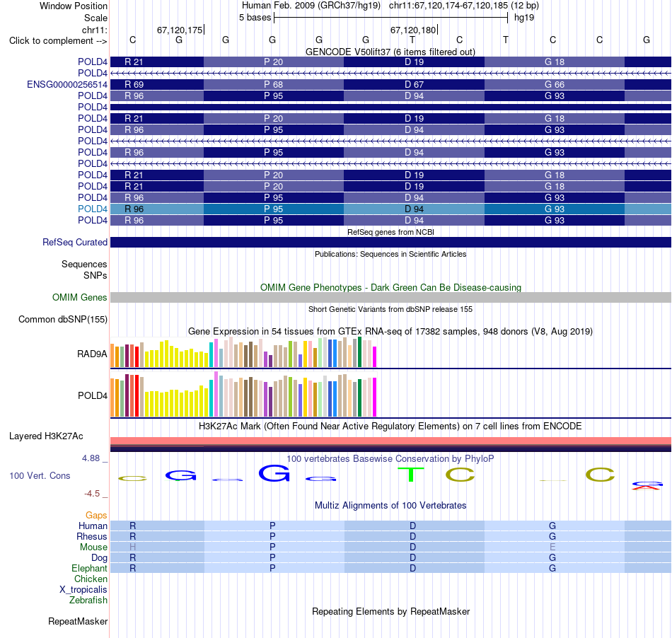Click the Gene Expression in 54 tissues title

click(390, 332)
